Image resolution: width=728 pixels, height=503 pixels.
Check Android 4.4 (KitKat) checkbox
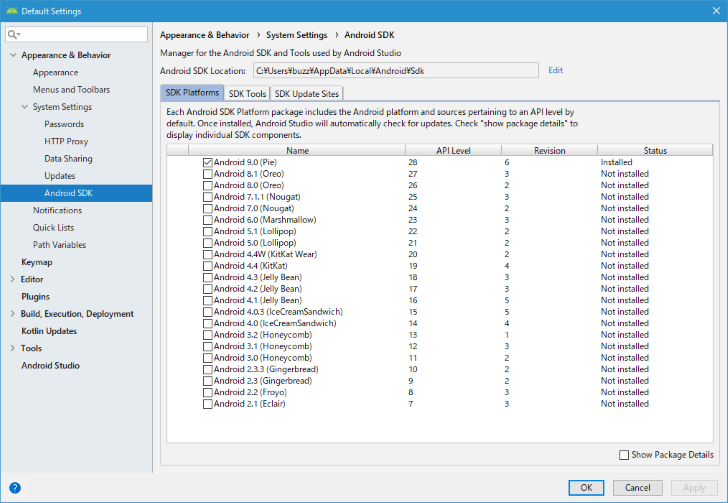208,266
